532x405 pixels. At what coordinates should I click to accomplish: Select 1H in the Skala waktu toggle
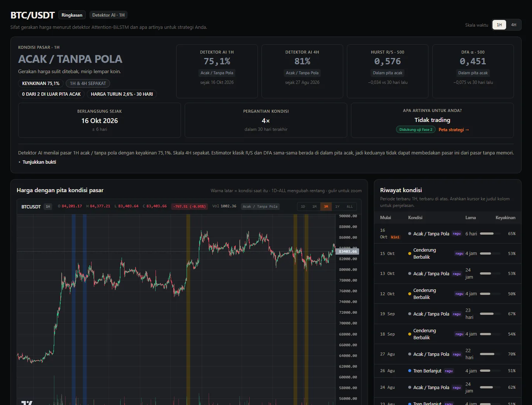click(x=499, y=25)
